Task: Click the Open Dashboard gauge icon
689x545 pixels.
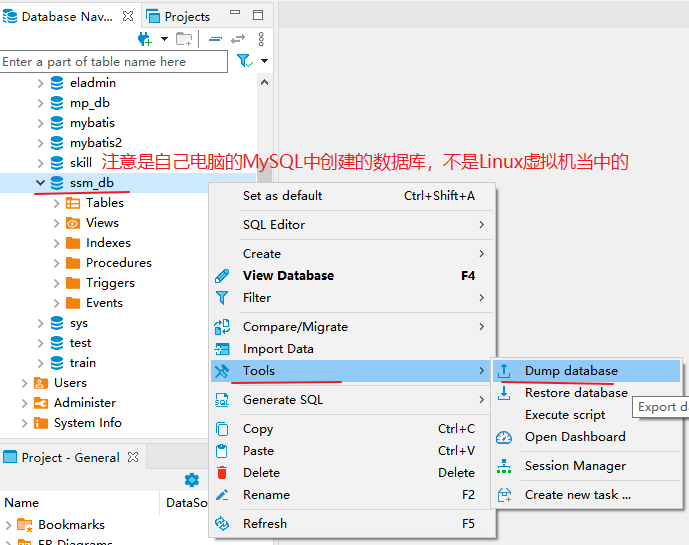Action: 504,437
